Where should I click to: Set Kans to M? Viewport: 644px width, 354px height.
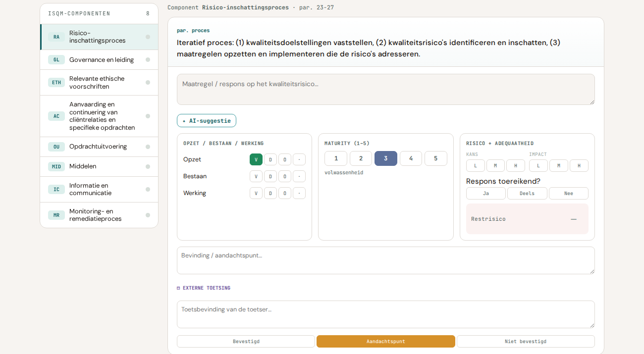tap(495, 166)
